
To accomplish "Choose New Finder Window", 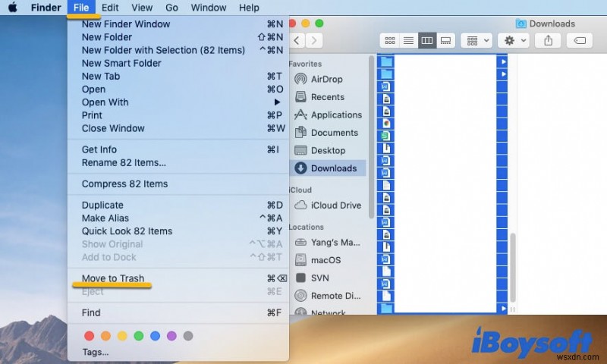I will [x=178, y=24].
